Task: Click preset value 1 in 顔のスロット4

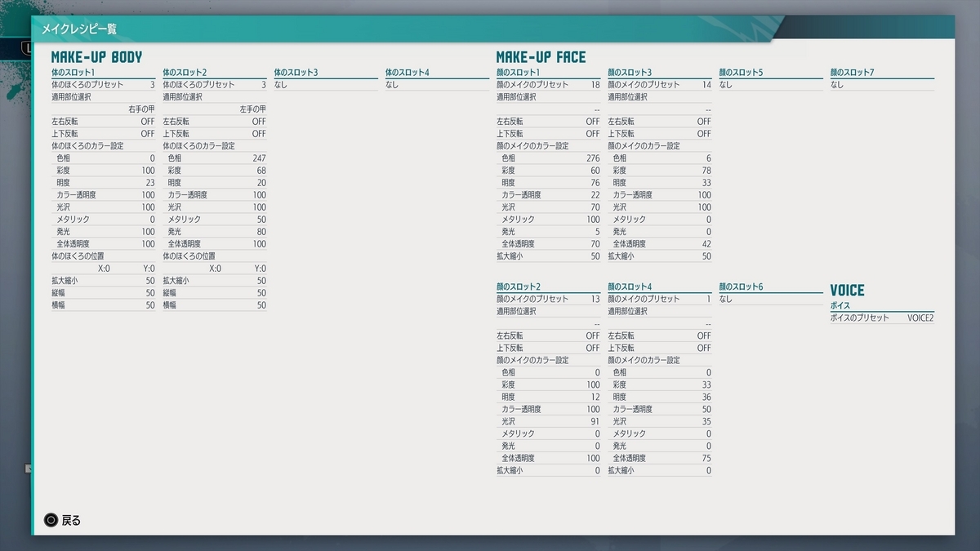Action: point(709,300)
